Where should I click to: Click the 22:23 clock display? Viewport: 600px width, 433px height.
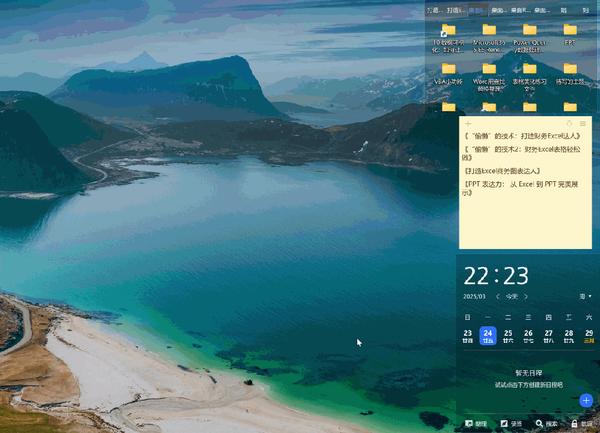coord(496,276)
